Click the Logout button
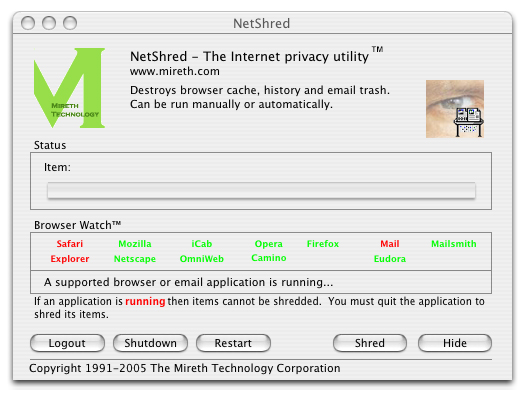Image resolution: width=526 pixels, height=394 pixels. click(67, 343)
